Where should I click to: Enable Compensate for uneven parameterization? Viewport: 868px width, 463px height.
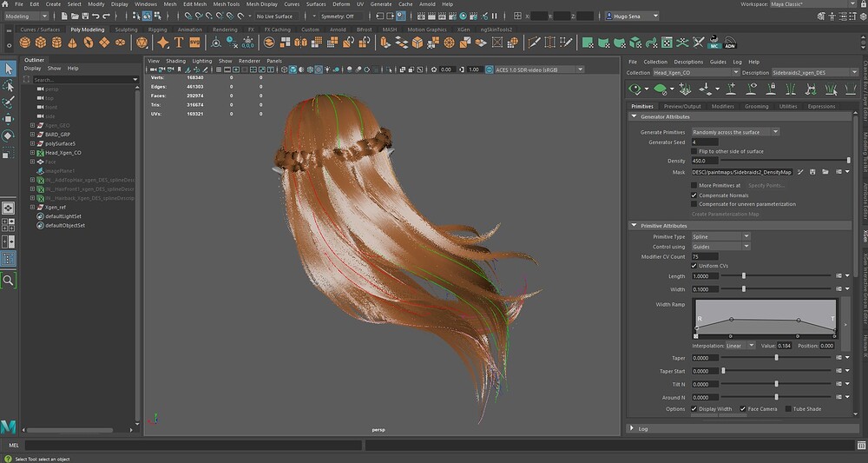(x=694, y=204)
